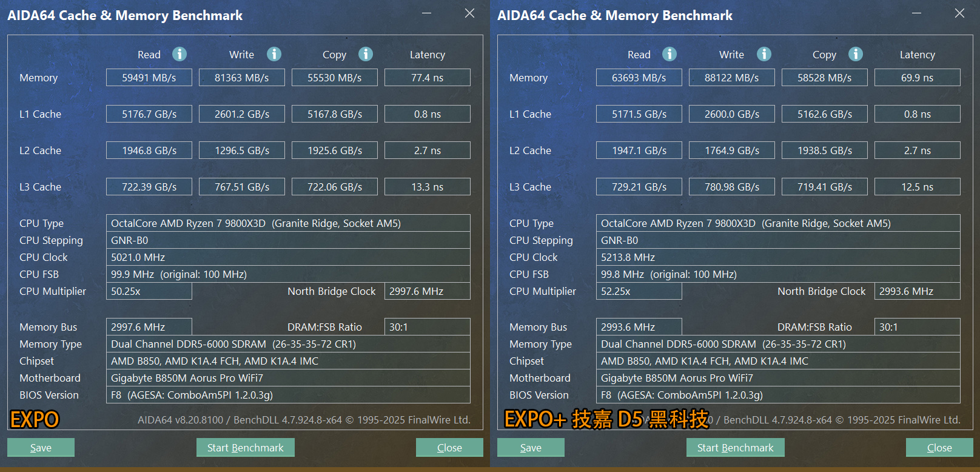Click L3 Cache latency 12.5 ns
This screenshot has height=472, width=980.
point(918,187)
